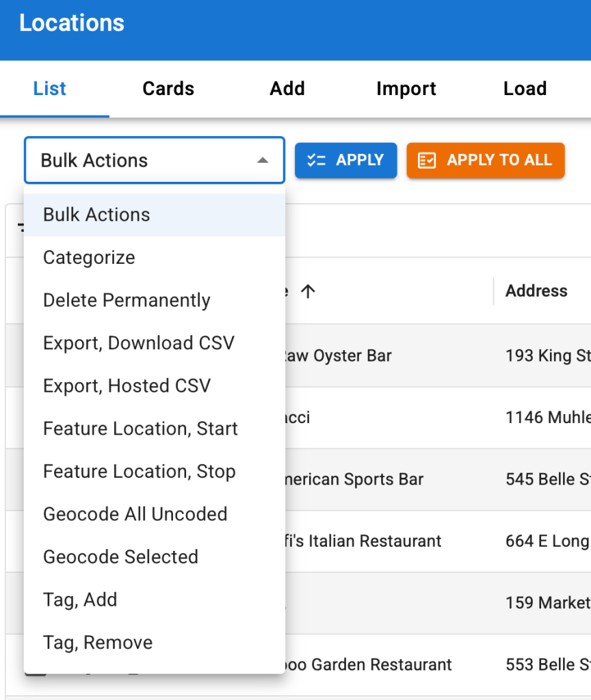Collapse the Bulk Actions dropdown
The image size is (591, 700).
click(x=155, y=160)
